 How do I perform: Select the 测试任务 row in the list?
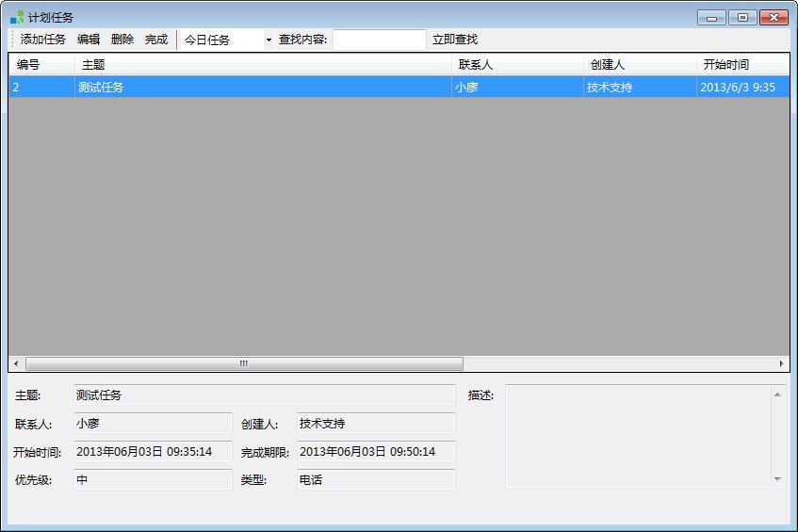click(262, 87)
